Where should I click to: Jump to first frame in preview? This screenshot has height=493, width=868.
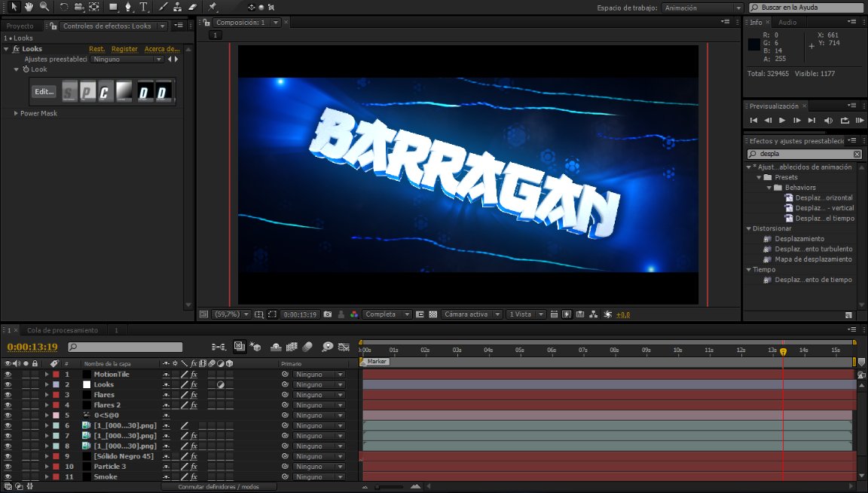tap(753, 120)
